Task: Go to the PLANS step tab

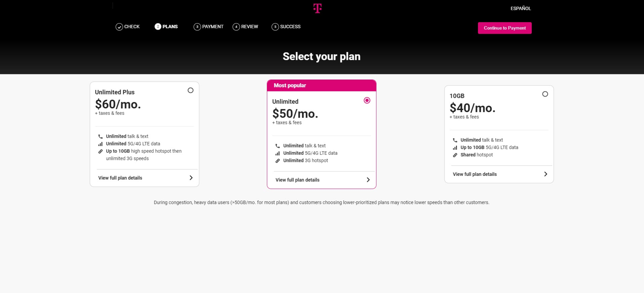Action: 170,27
